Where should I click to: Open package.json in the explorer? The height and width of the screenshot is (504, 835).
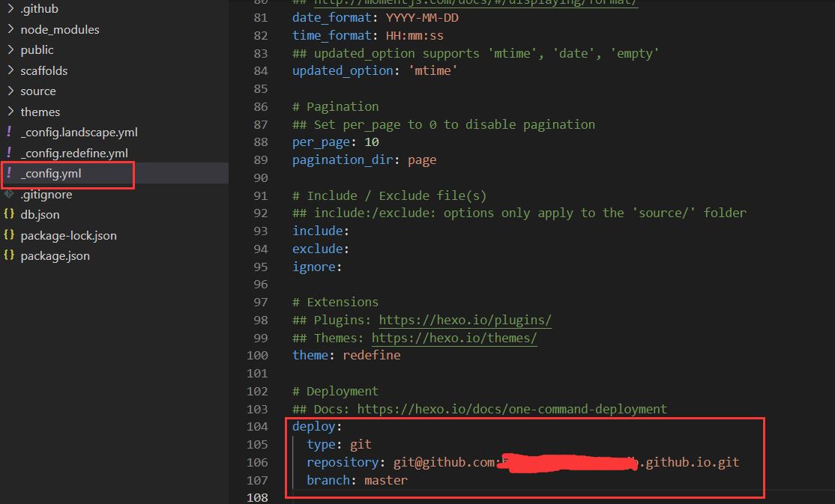[x=55, y=255]
